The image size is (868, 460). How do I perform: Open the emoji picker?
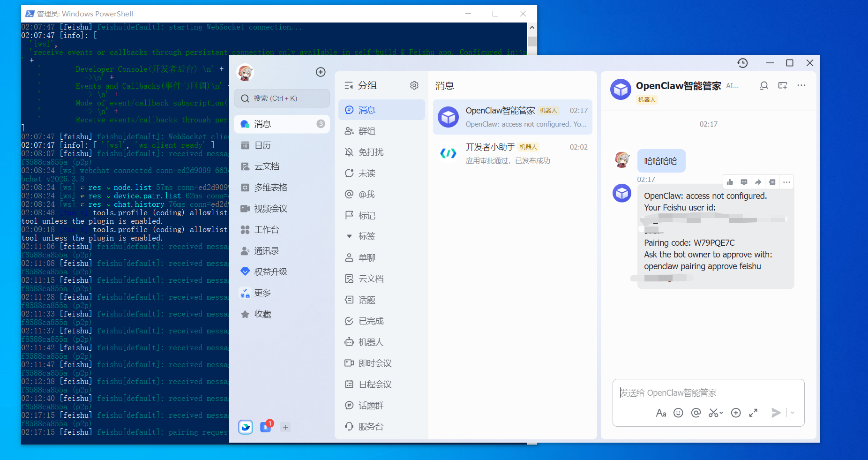pyautogui.click(x=678, y=413)
